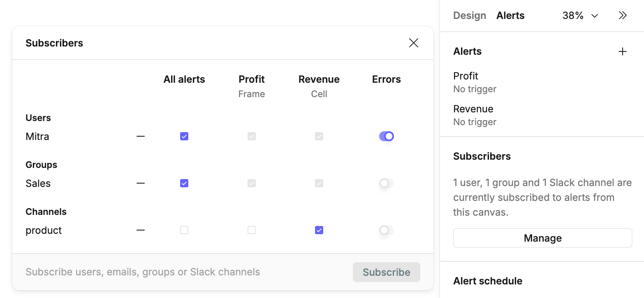Select the Alerts tab
The height and width of the screenshot is (298, 644).
tap(510, 16)
